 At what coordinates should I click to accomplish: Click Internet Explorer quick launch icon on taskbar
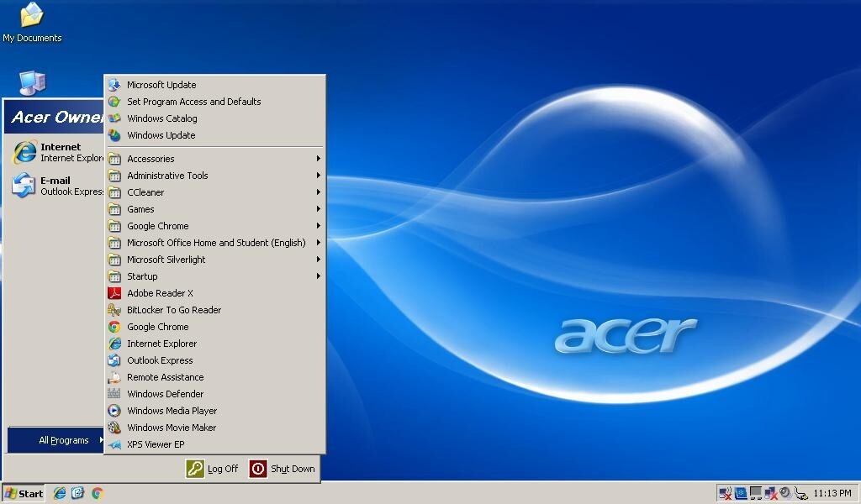60,493
